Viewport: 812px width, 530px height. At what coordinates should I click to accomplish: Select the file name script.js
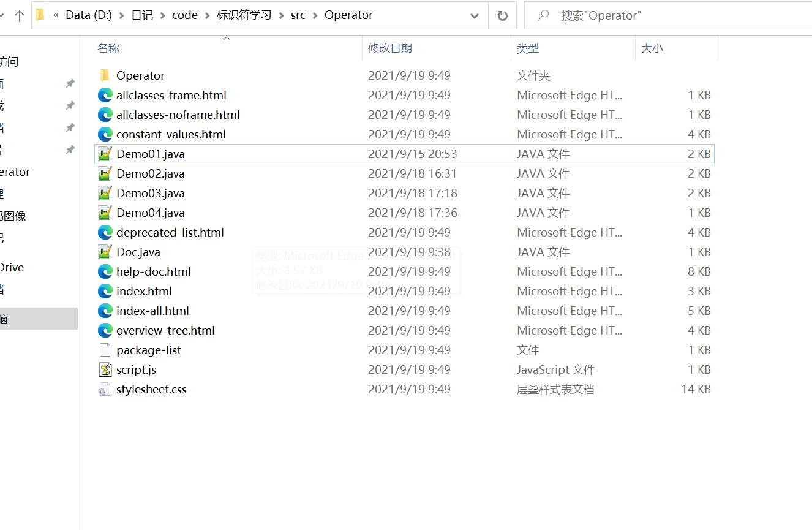(136, 369)
